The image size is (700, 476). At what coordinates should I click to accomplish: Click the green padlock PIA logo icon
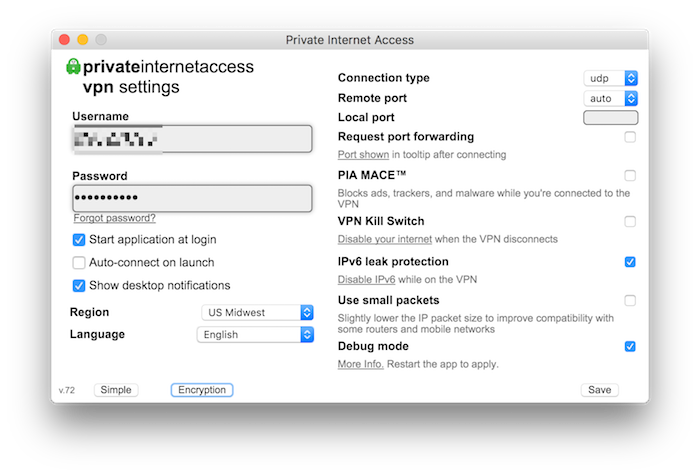point(73,67)
